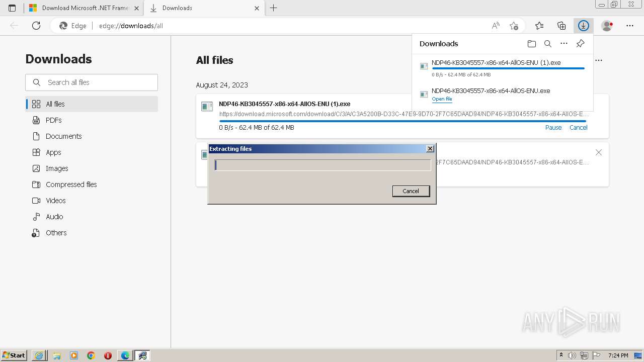Filter downloads by Documents
Viewport: 644px width, 362px height.
(x=92, y=136)
